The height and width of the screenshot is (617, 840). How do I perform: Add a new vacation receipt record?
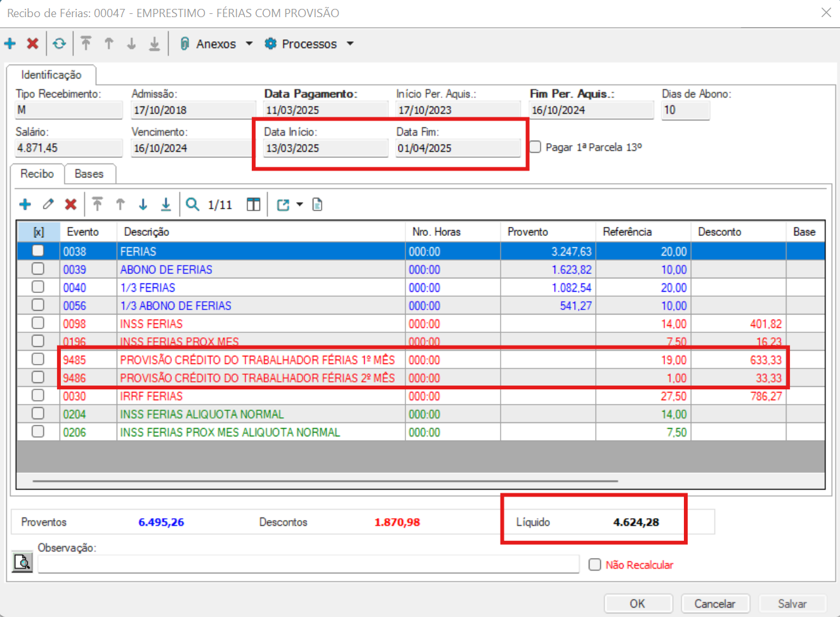[x=10, y=44]
